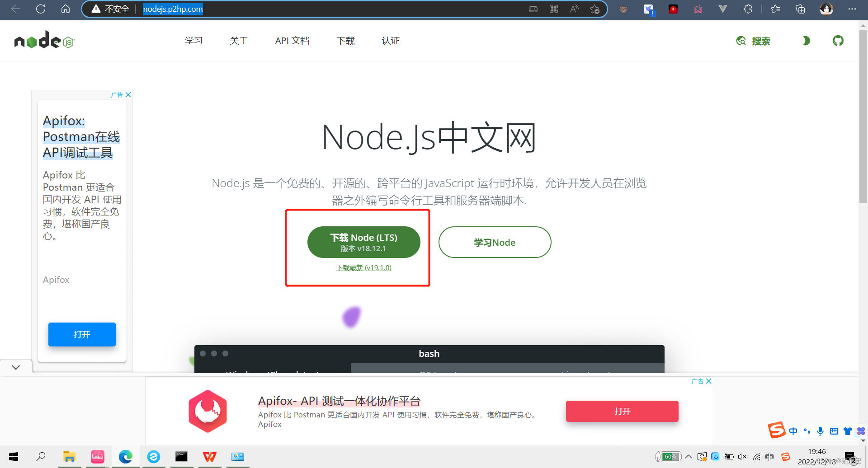Close the left sidebar Apifox ad
Image resolution: width=868 pixels, height=468 pixels.
pyautogui.click(x=128, y=94)
